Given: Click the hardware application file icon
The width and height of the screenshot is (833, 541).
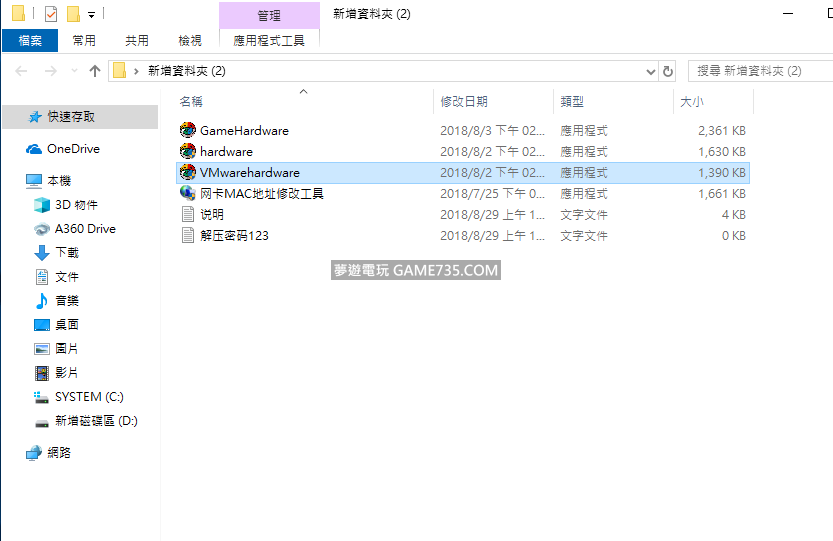Looking at the screenshot, I should tap(188, 151).
